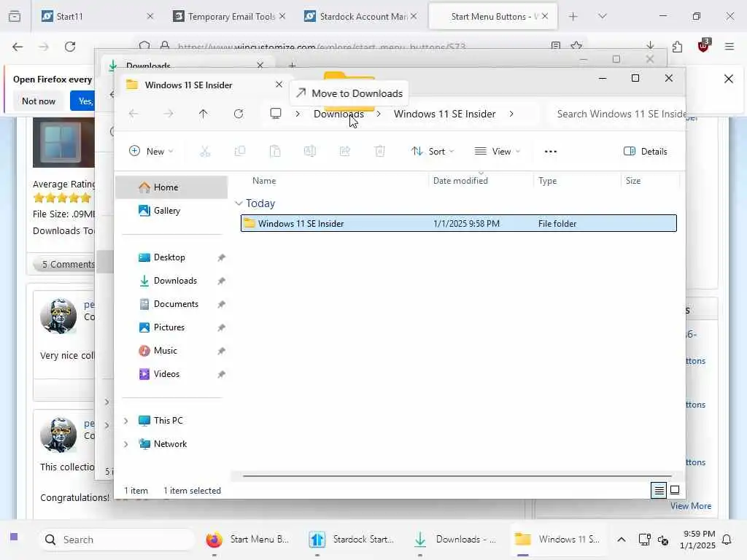Switch to Start11 Firefox tab
The height and width of the screenshot is (560, 747).
[x=96, y=16]
